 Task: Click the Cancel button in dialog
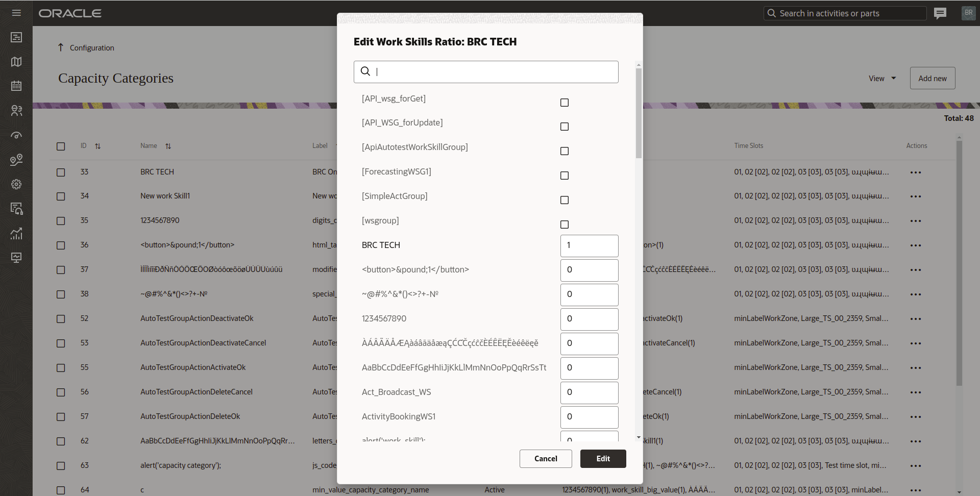[x=546, y=459]
